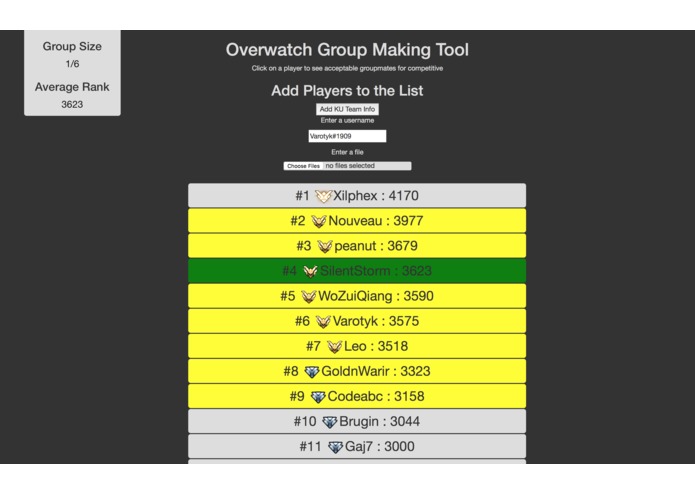Select player row #7 Leo
Image resolution: width=695 pixels, height=494 pixels.
click(x=357, y=346)
